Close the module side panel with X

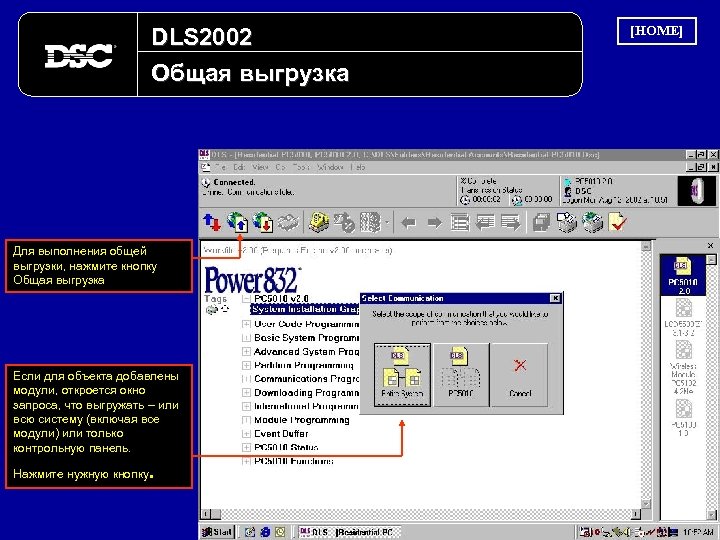pyautogui.click(x=710, y=246)
